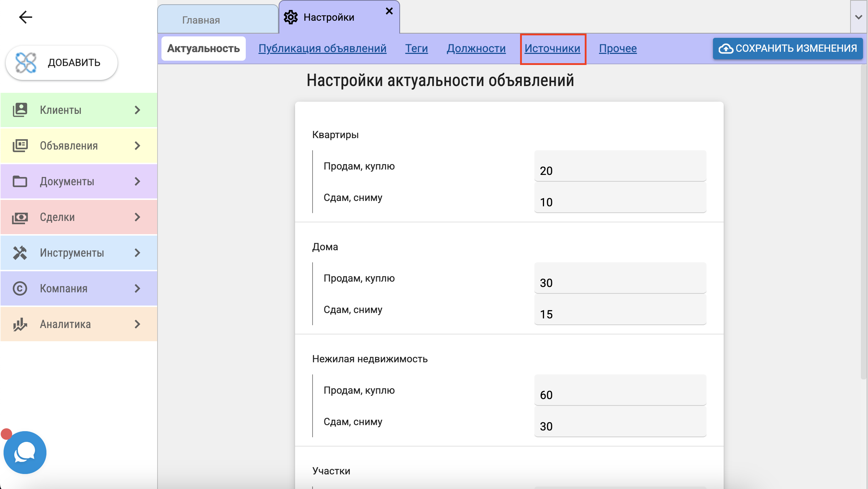Click the Аналитика menu label
Image resolution: width=868 pixels, height=489 pixels.
(x=65, y=324)
